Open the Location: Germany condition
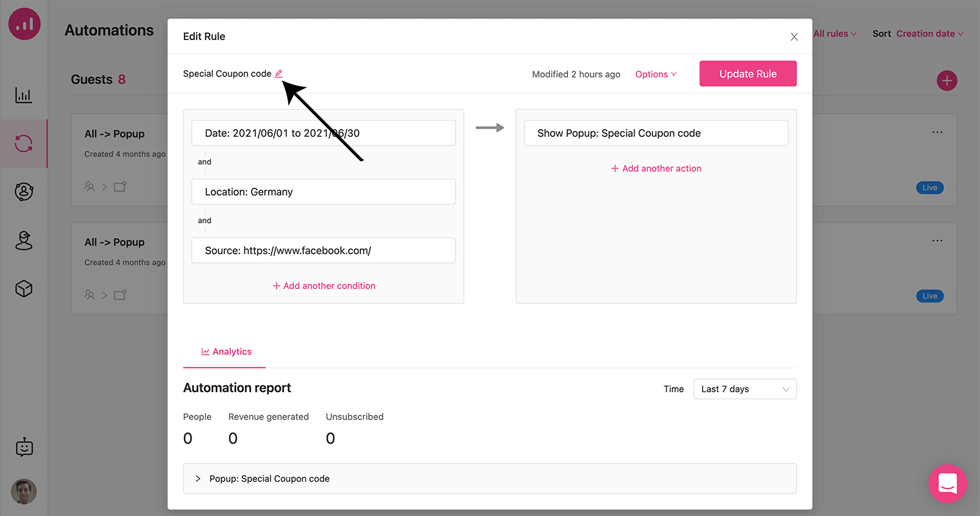This screenshot has width=980, height=516. click(324, 192)
